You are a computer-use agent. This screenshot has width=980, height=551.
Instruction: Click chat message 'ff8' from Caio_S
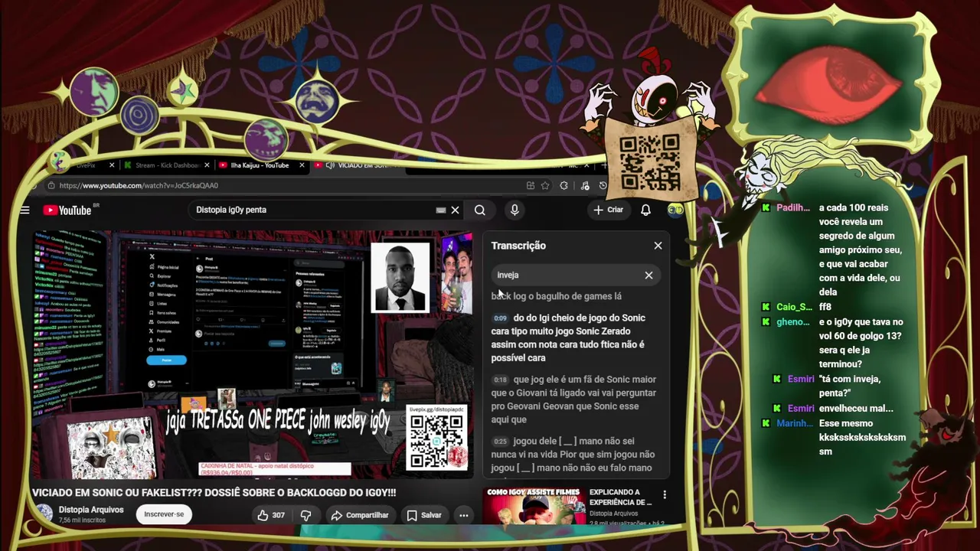825,308
